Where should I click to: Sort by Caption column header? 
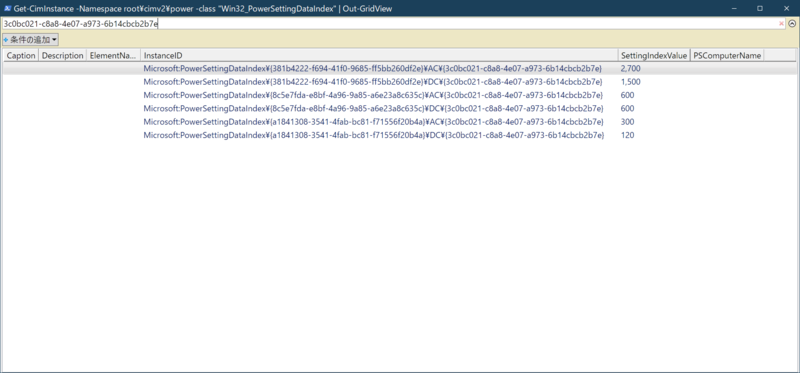[20, 56]
